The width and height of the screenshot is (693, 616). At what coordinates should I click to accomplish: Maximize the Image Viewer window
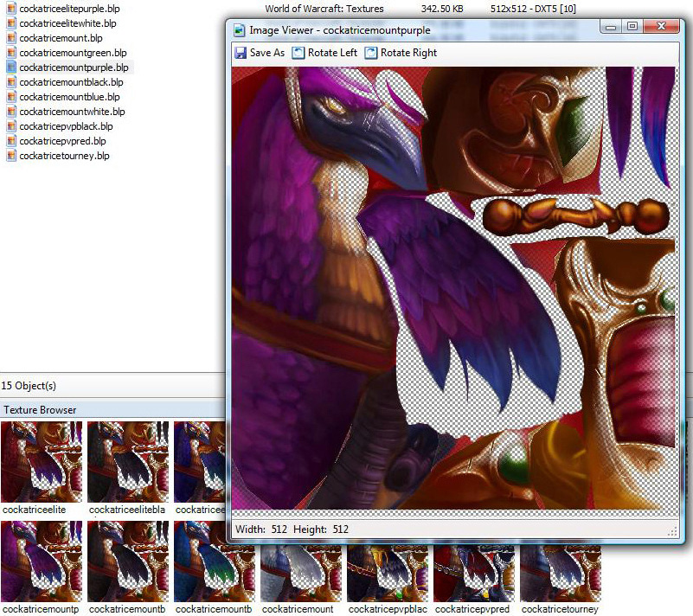coord(632,27)
